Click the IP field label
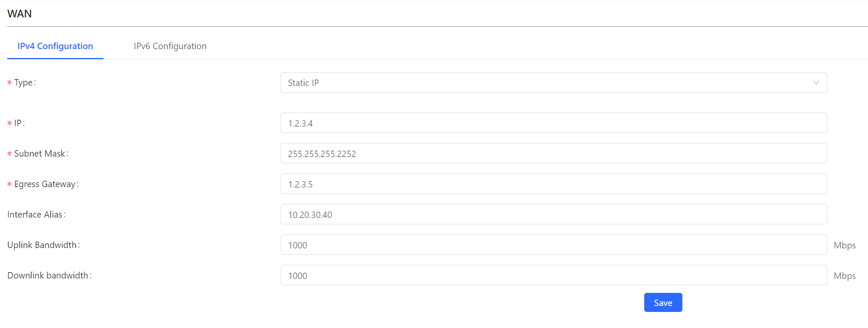The width and height of the screenshot is (868, 328). coord(18,123)
